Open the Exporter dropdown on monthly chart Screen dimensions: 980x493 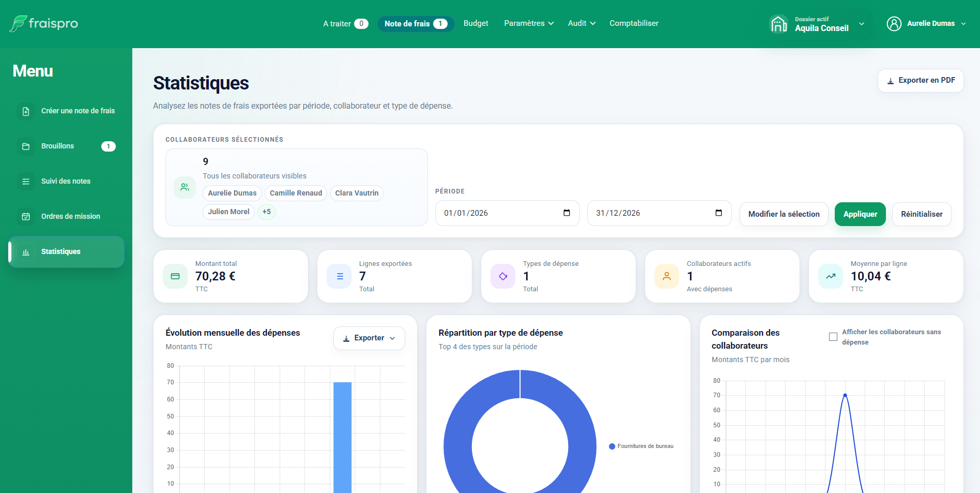click(x=369, y=338)
